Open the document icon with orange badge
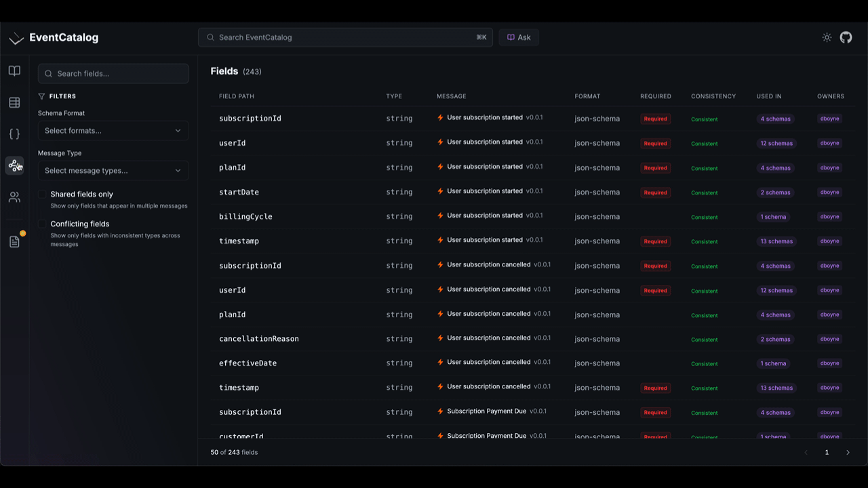 15,241
